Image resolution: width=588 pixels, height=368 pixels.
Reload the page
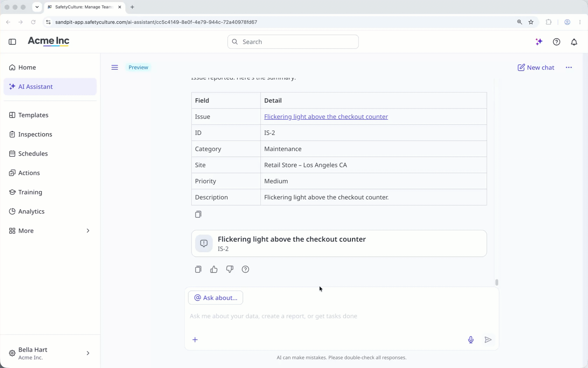pos(33,22)
